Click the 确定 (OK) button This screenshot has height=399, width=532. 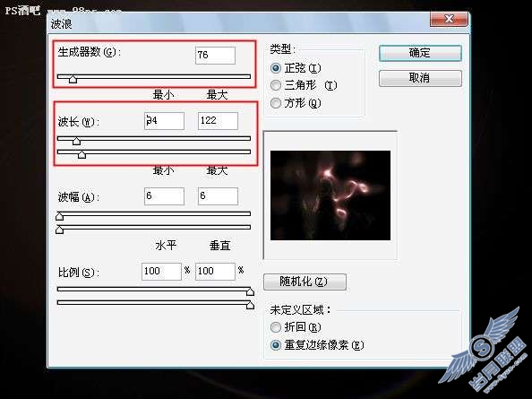[x=420, y=53]
